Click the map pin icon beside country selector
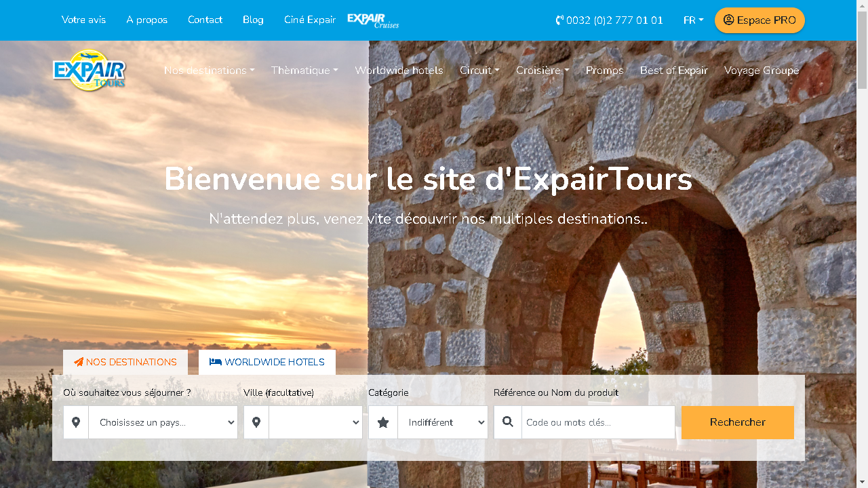Viewport: 868px width, 488px height. 76,422
